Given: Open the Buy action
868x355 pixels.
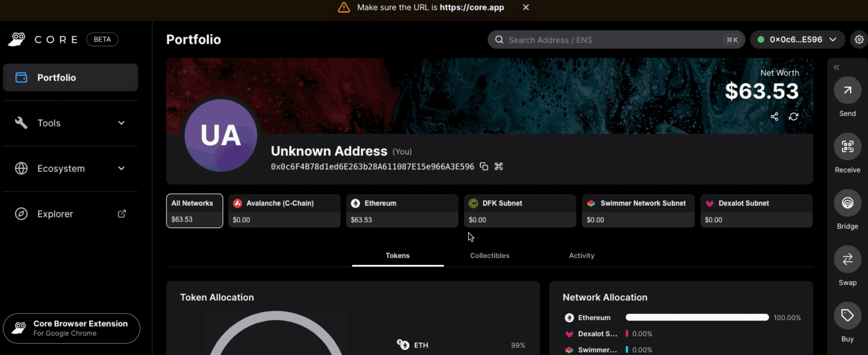Looking at the screenshot, I should coord(847,315).
